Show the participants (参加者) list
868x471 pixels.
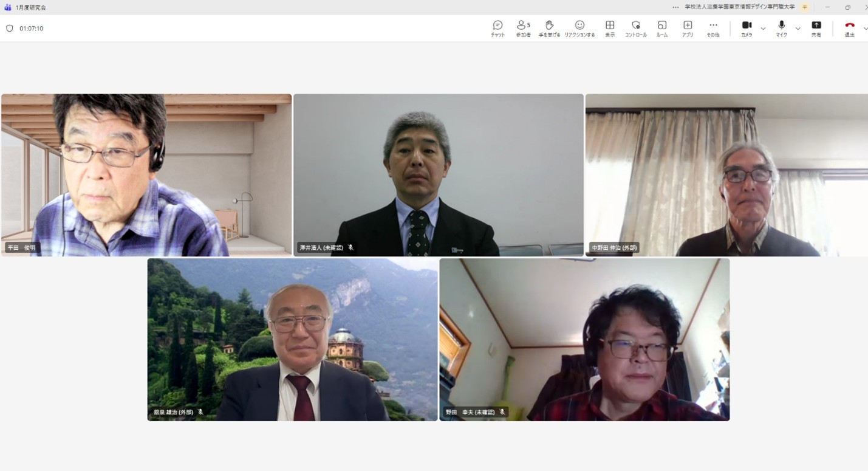pos(523,28)
